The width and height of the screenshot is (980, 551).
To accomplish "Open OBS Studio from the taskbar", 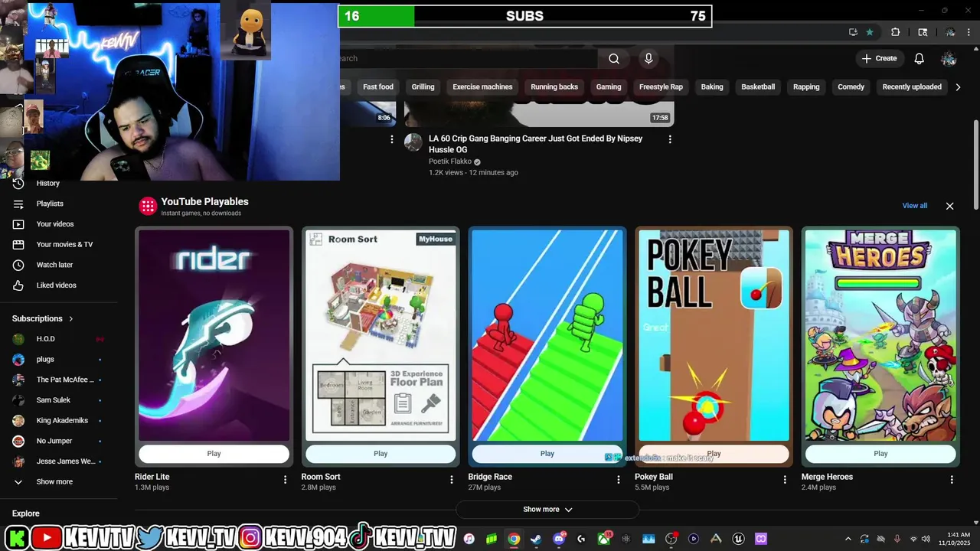I will click(x=671, y=539).
